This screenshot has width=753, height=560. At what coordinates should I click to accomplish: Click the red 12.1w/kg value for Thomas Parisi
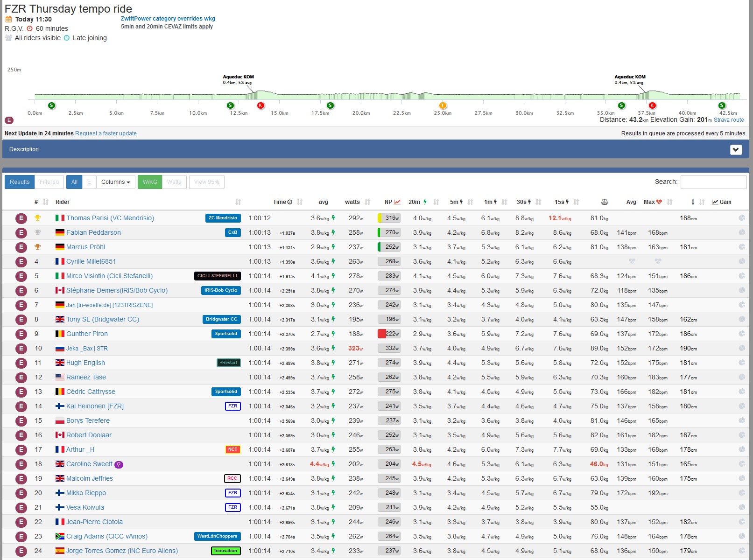(x=560, y=218)
